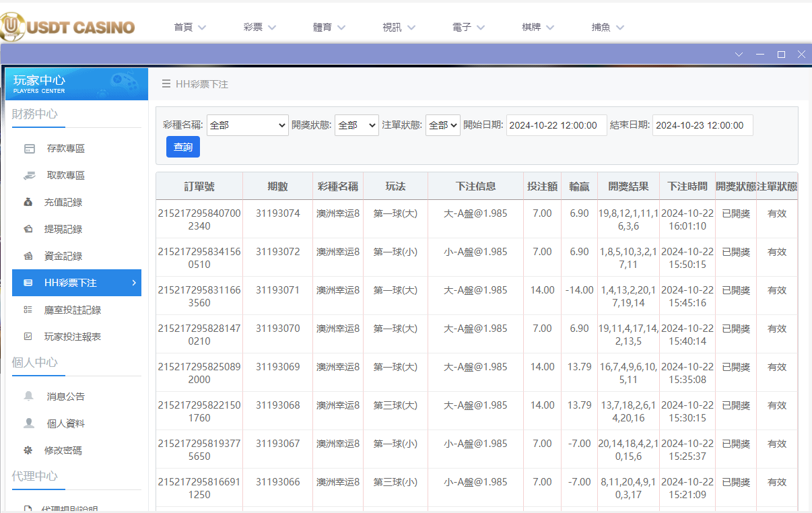Expand the 彩票 menu

coord(259,28)
